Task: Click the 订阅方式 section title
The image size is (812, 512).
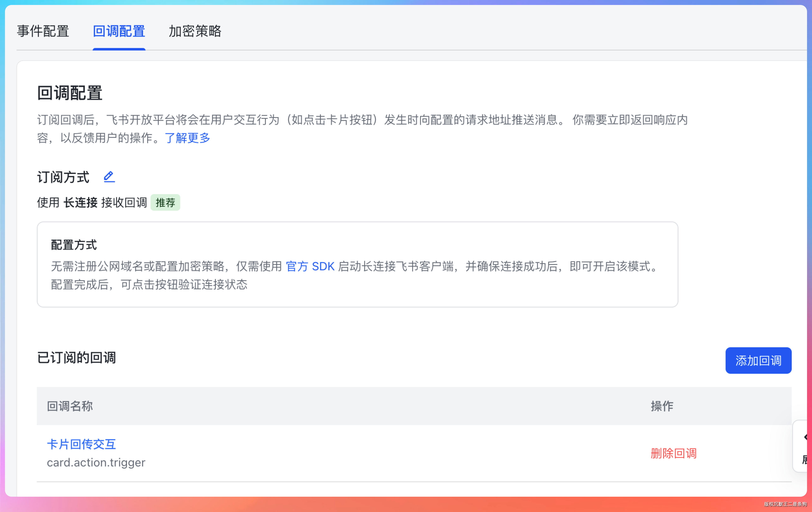Action: point(63,177)
